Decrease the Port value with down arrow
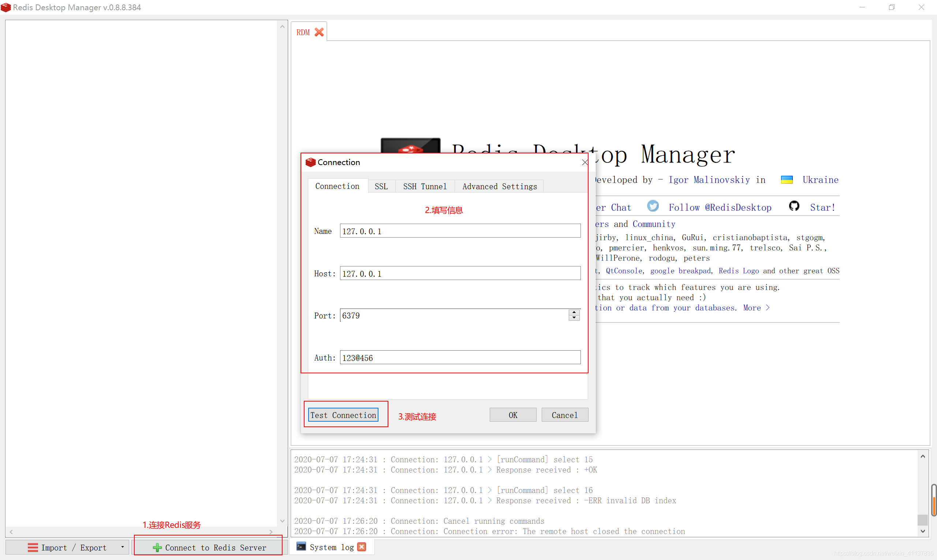 (x=574, y=318)
